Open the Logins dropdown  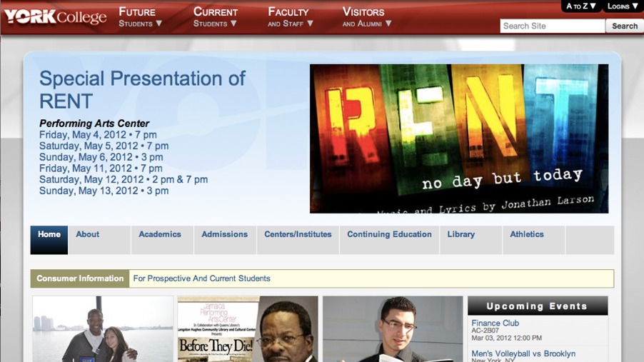click(623, 6)
